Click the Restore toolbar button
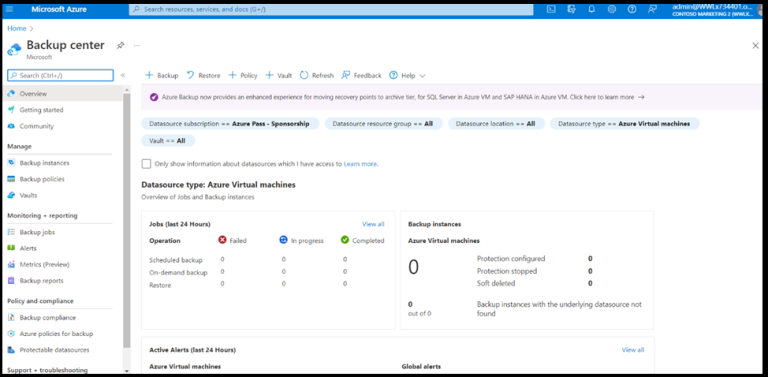Image resolution: width=768 pixels, height=377 pixels. 203,75
